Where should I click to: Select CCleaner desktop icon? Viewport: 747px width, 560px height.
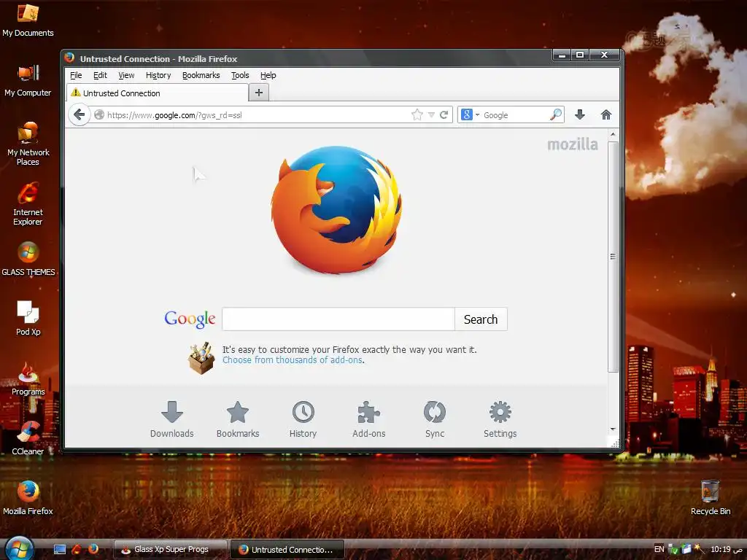point(28,438)
